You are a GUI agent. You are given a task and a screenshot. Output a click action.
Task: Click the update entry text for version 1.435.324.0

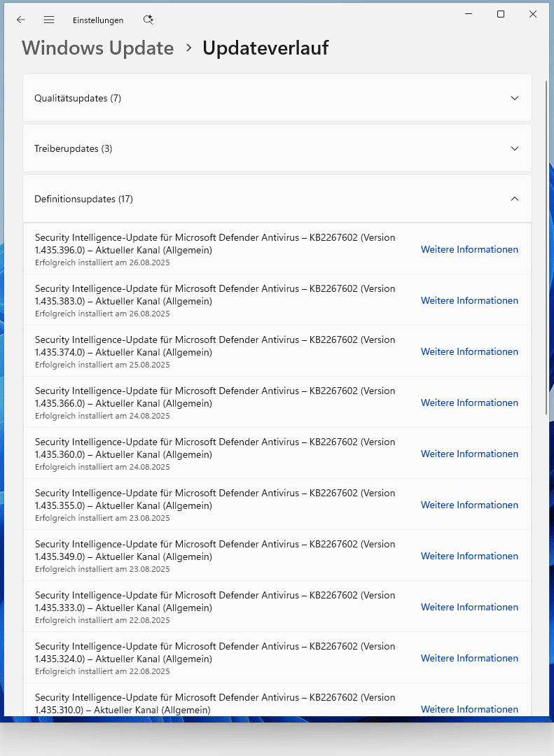[x=215, y=652]
